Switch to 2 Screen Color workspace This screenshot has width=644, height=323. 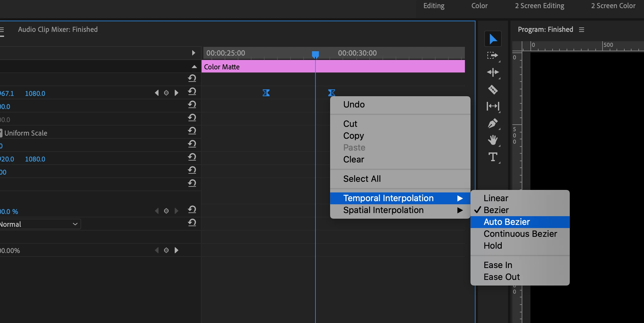pos(613,6)
